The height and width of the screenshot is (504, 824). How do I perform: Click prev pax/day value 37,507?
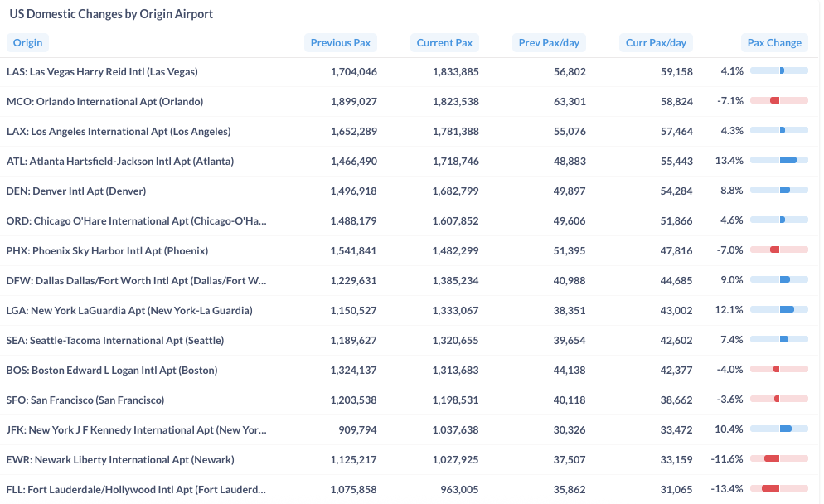click(570, 460)
